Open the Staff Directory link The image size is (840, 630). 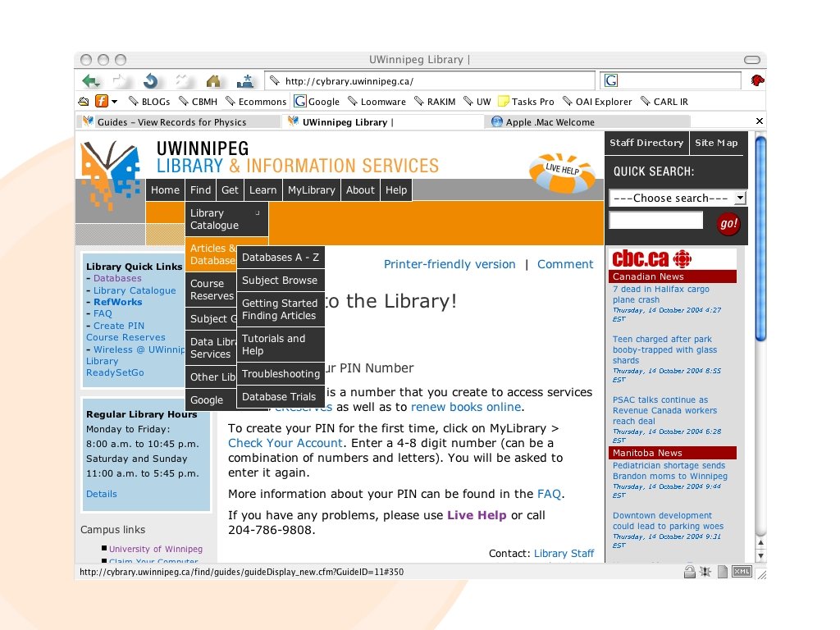pos(646,143)
